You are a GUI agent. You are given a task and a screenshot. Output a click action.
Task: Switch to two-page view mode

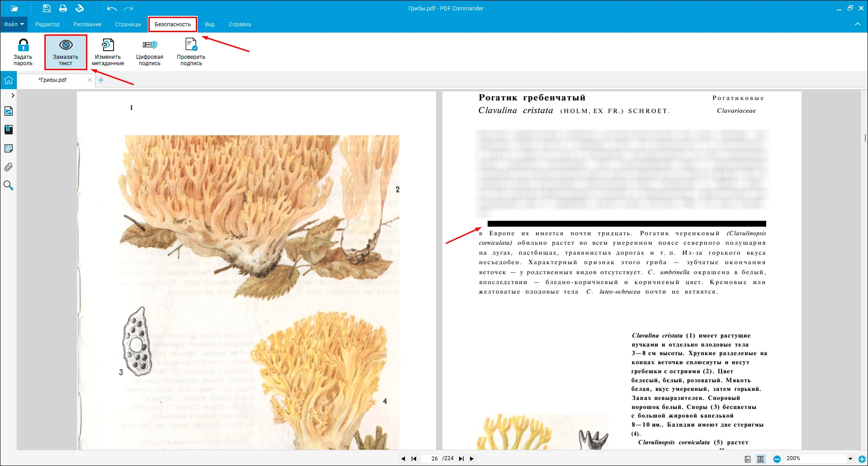click(x=761, y=459)
